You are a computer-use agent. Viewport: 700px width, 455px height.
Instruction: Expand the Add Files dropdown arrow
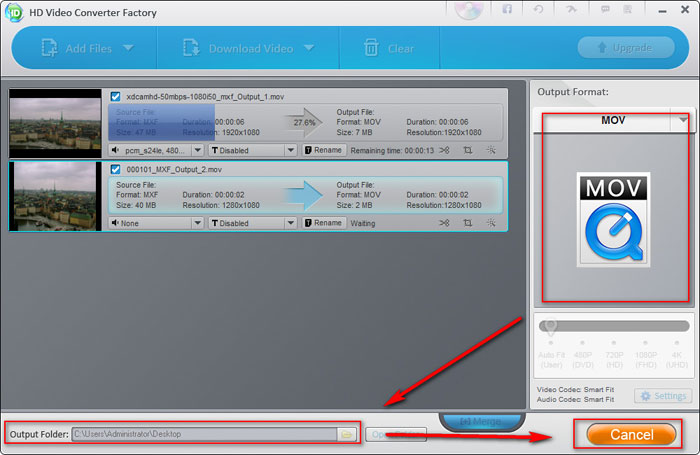coord(129,47)
